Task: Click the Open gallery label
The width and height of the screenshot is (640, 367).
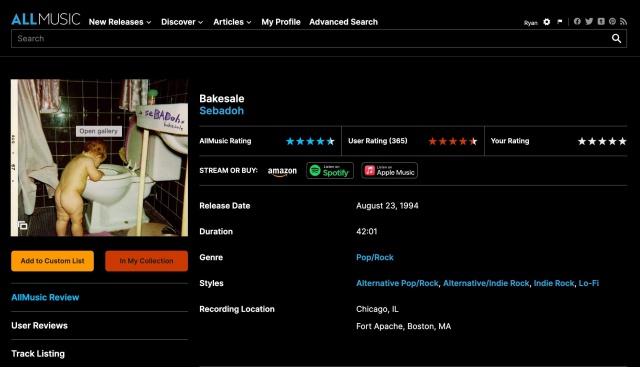Action: (x=98, y=131)
